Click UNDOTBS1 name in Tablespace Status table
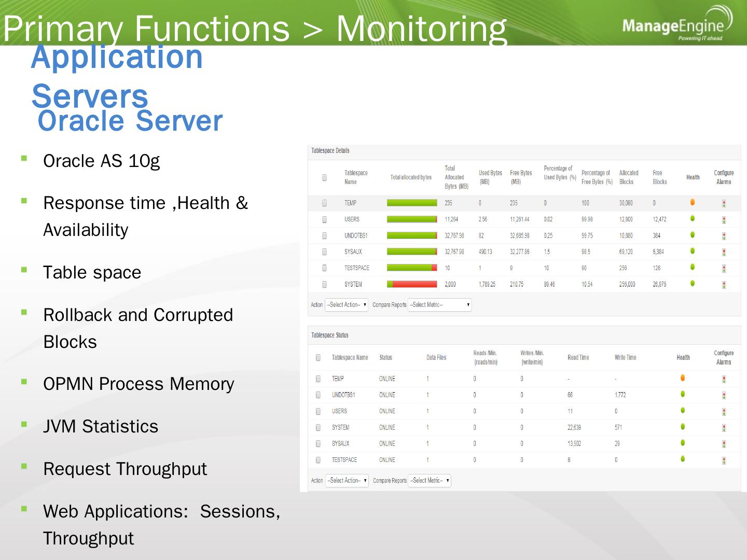 pyautogui.click(x=343, y=395)
